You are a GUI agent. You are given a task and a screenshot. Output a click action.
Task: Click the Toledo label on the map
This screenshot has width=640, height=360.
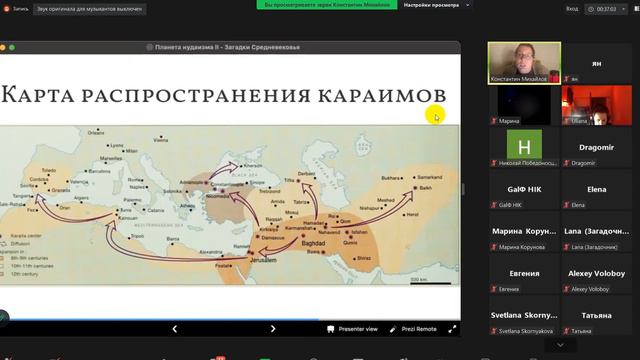tap(49, 170)
